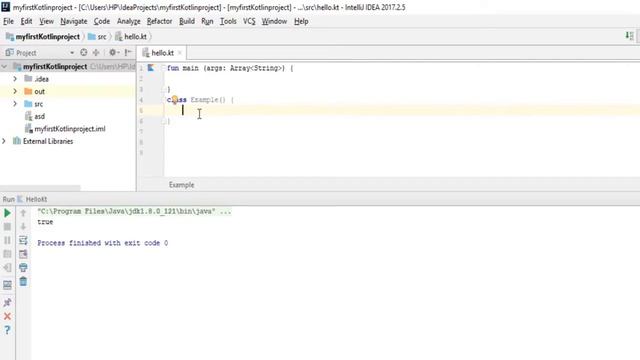Expand External Libraries node
The width and height of the screenshot is (640, 360).
(x=4, y=141)
